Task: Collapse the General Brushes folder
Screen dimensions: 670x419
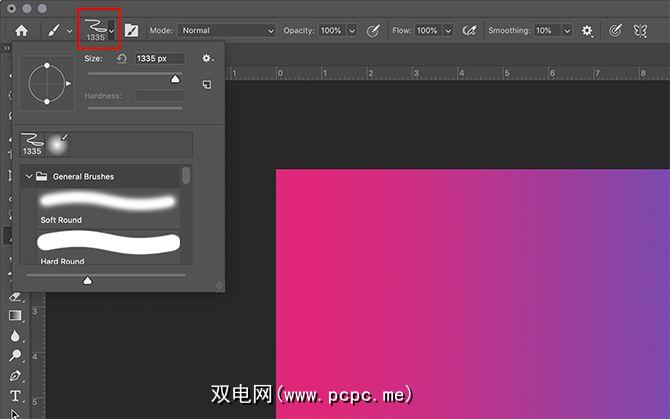Action: coord(27,177)
